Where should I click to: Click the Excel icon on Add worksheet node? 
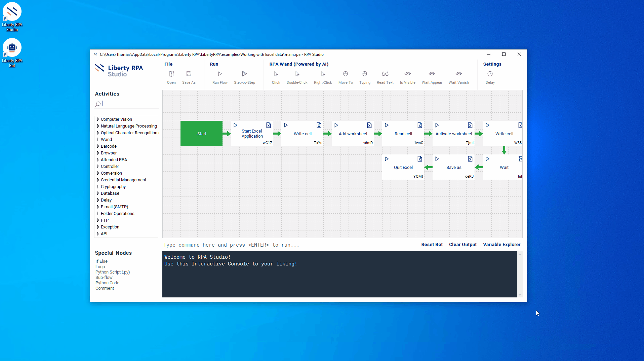tap(369, 125)
